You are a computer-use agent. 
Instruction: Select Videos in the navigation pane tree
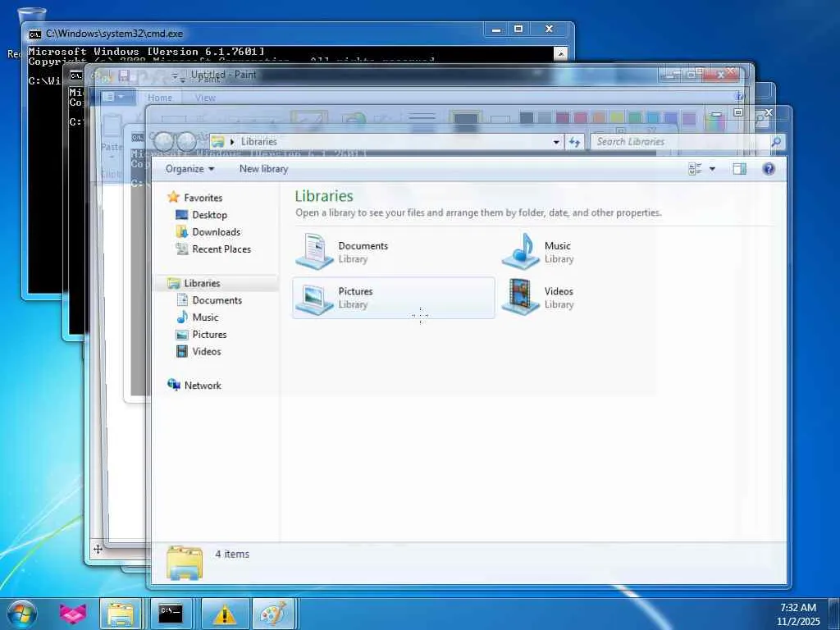point(206,352)
